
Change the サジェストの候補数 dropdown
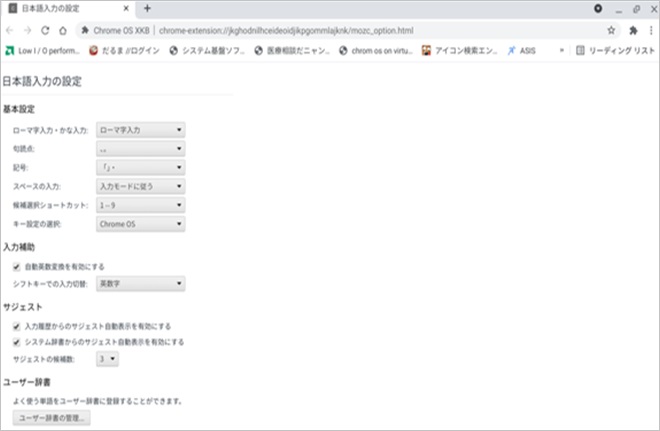tap(107, 358)
